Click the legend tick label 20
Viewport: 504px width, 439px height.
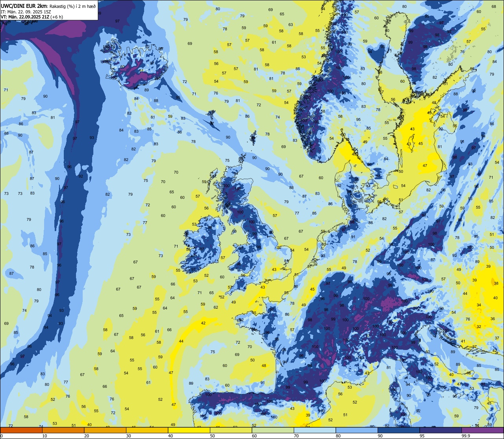coord(87,436)
